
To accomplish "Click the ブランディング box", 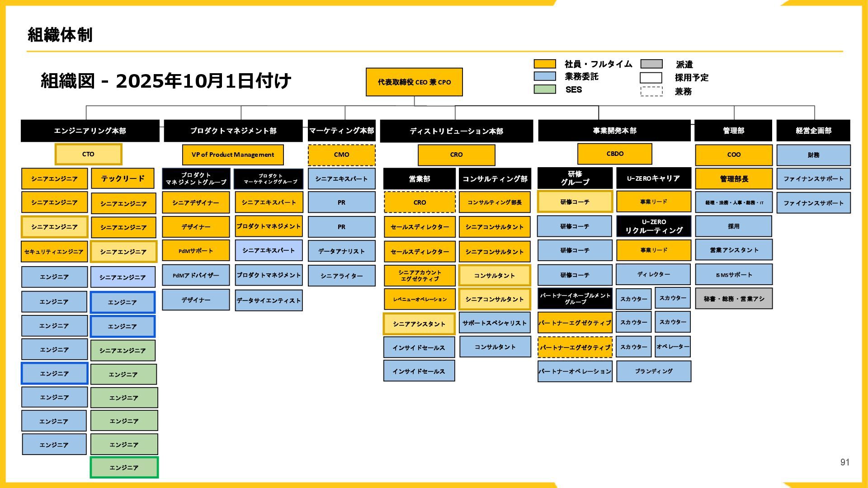I will (x=654, y=371).
